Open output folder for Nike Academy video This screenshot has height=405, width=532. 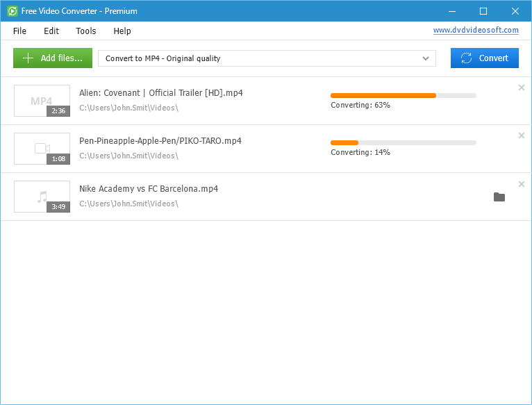[499, 197]
